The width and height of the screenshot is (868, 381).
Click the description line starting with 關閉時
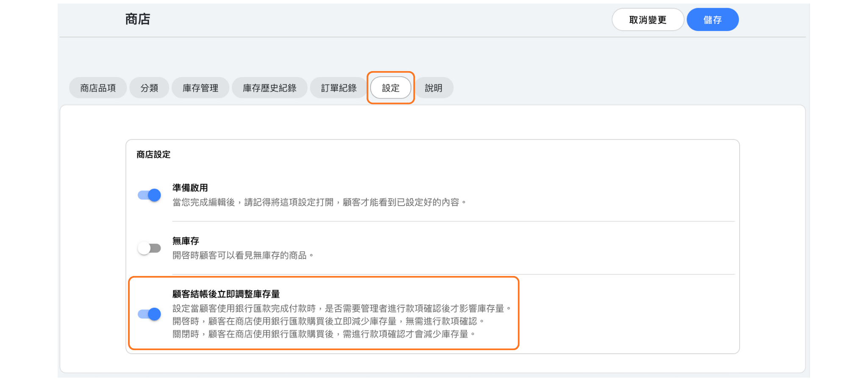[324, 334]
